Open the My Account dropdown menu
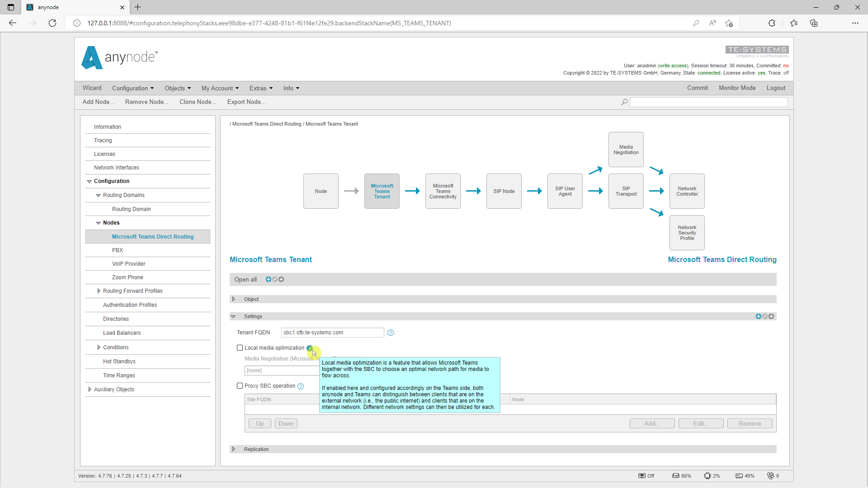Viewport: 868px width, 488px height. point(220,89)
